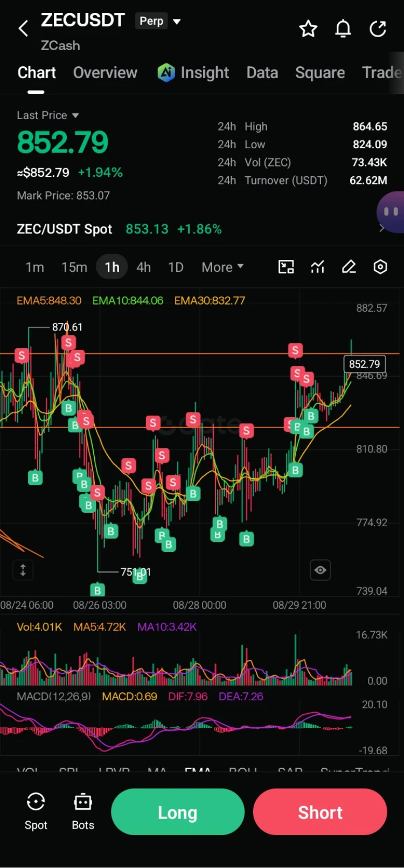Tap the MA5:4.72K volume label
Viewport: 404px width, 868px height.
(x=100, y=626)
